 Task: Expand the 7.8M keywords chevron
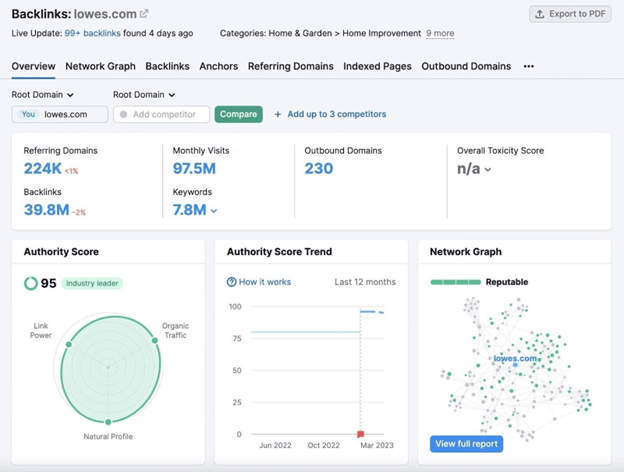[214, 211]
